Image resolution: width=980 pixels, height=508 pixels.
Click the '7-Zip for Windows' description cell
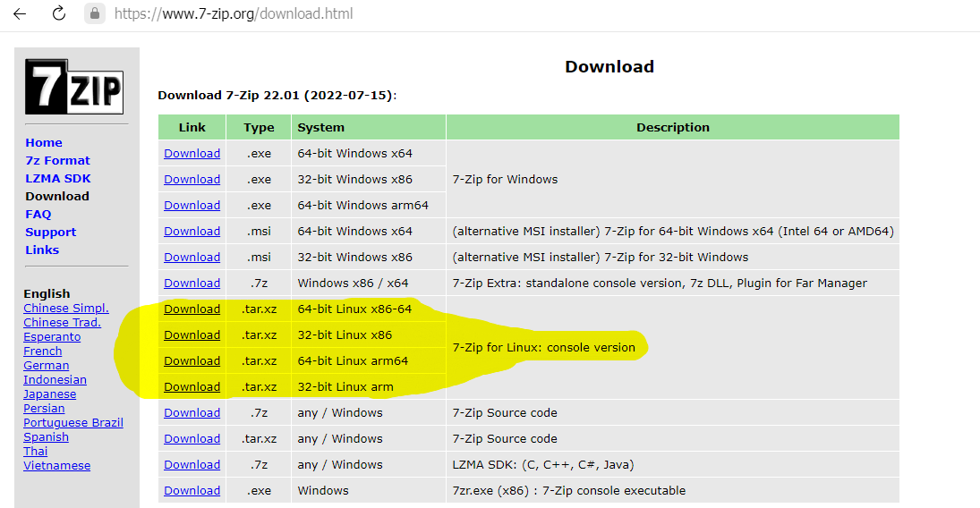point(673,180)
